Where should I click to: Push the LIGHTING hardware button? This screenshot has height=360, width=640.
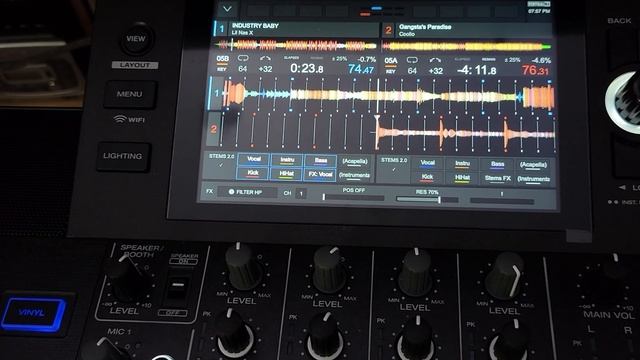coord(123,156)
